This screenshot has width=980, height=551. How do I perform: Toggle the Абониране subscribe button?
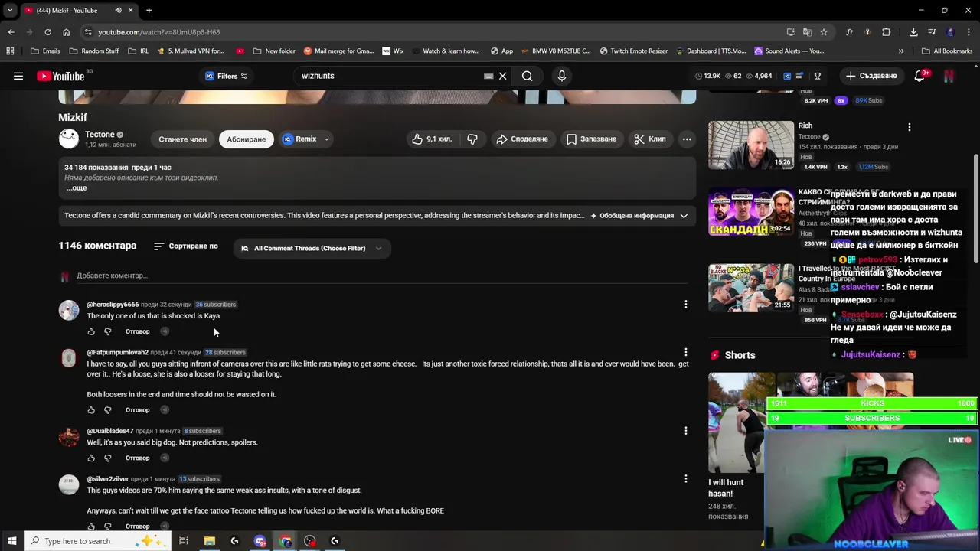click(x=246, y=139)
